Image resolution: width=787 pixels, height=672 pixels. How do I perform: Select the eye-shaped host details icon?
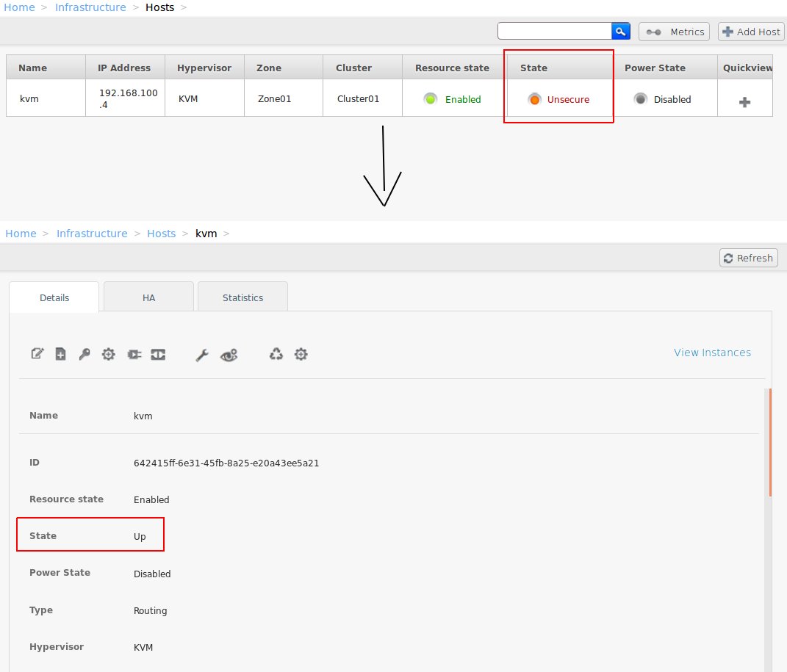(x=229, y=354)
